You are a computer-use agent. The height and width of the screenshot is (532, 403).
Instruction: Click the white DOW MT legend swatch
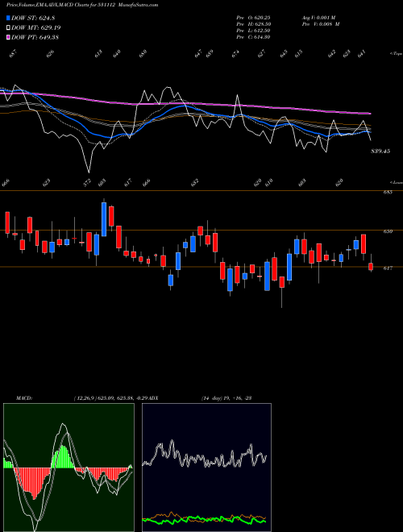pyautogui.click(x=8, y=27)
